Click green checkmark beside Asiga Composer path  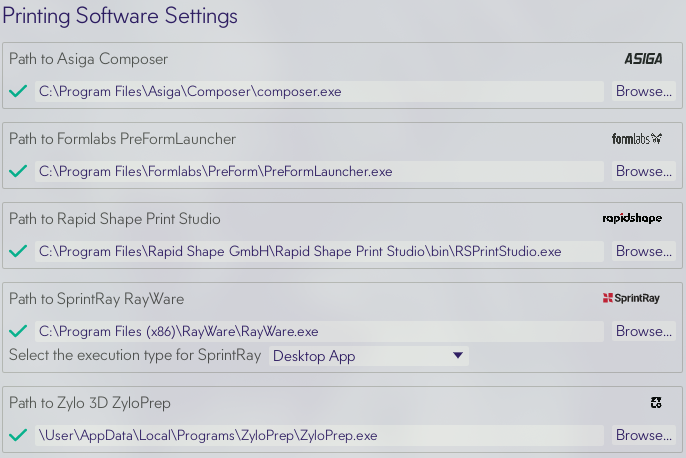click(x=18, y=91)
